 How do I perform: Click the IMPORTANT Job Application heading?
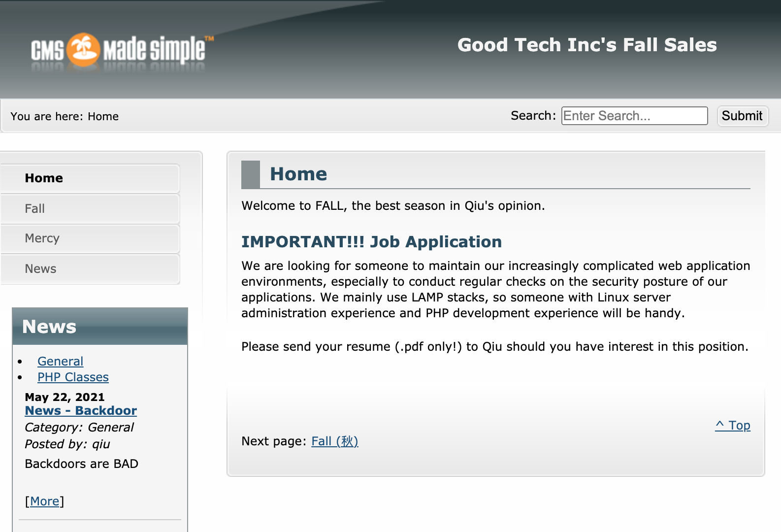pyautogui.click(x=371, y=242)
